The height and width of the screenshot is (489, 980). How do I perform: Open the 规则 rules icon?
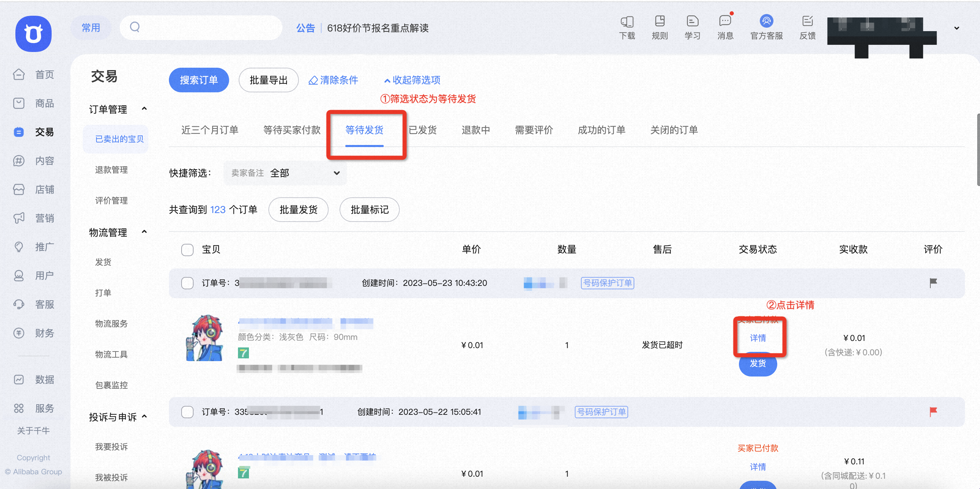[x=660, y=21]
